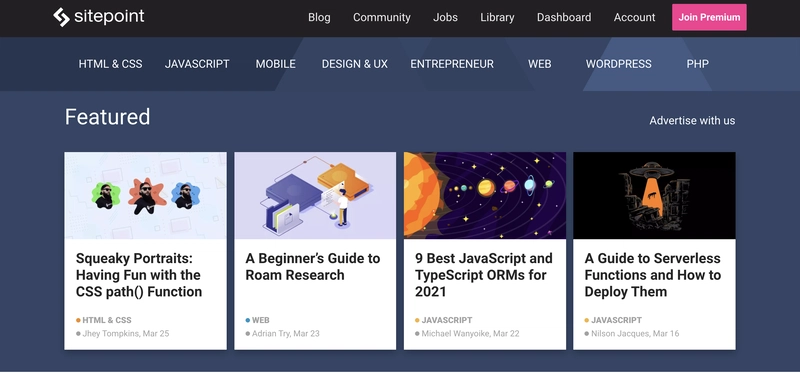Select the JavaScript category
The width and height of the screenshot is (800, 373).
[x=197, y=64]
